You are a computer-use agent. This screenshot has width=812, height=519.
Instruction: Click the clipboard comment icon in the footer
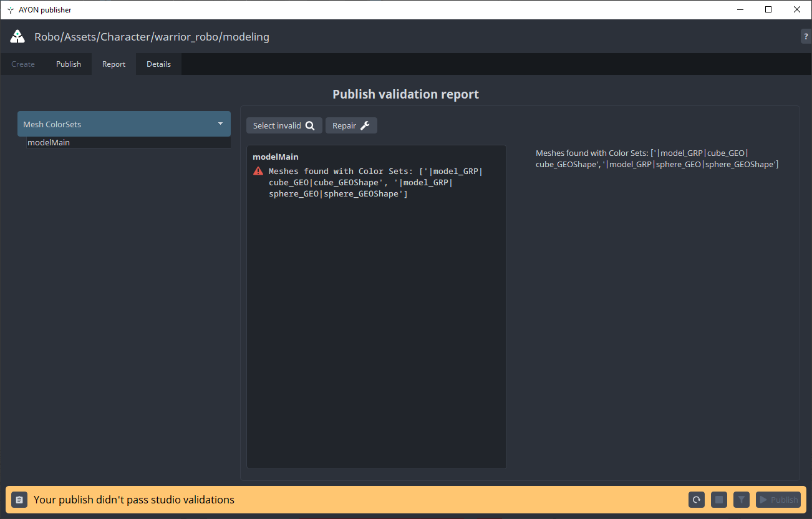(19, 500)
